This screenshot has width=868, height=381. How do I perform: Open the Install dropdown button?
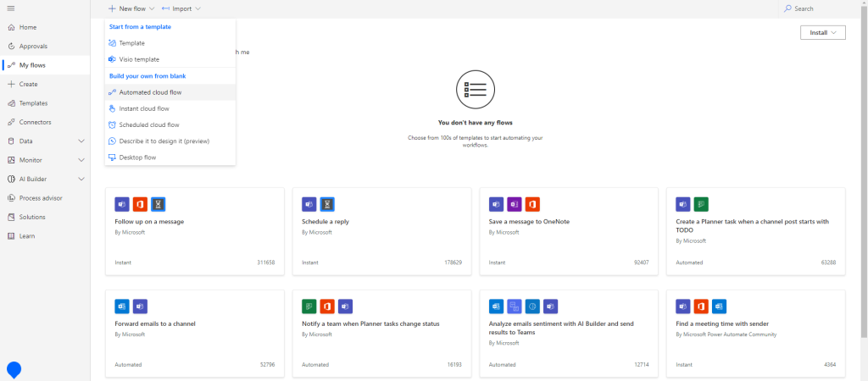(822, 33)
